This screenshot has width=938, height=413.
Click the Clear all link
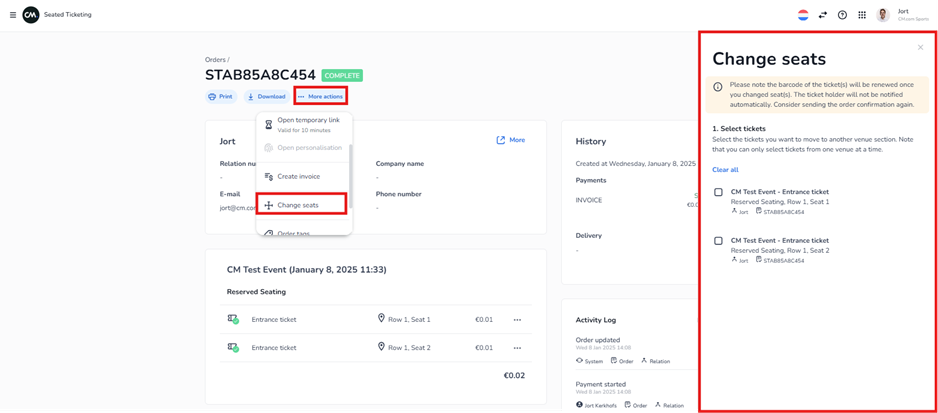point(725,170)
